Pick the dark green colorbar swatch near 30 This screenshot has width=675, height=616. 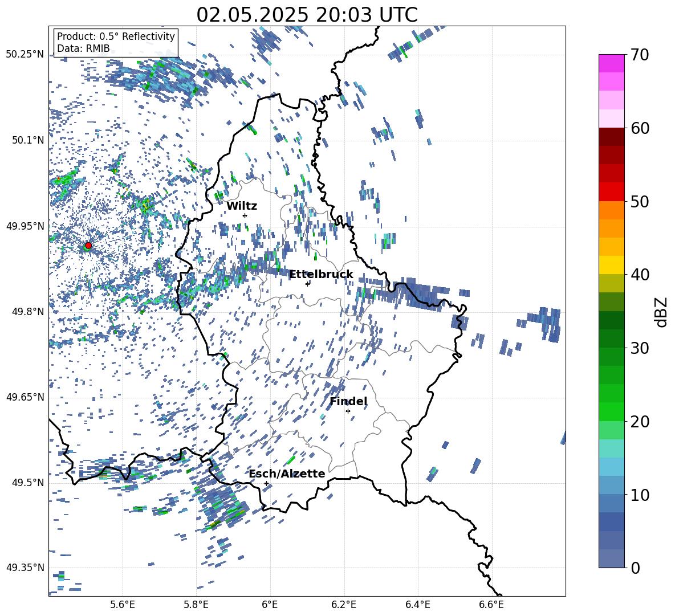pyautogui.click(x=611, y=338)
